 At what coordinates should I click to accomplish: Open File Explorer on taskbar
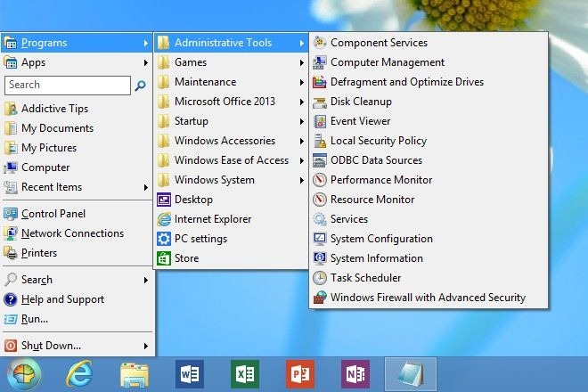click(x=135, y=374)
